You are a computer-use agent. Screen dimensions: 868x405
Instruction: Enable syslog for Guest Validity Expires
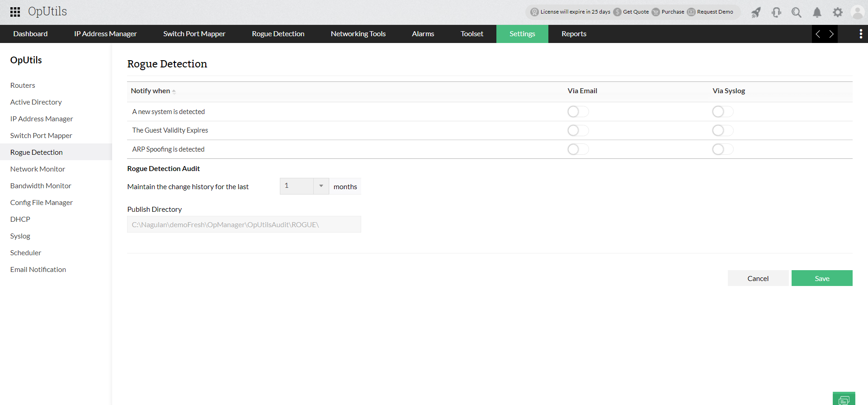722,130
